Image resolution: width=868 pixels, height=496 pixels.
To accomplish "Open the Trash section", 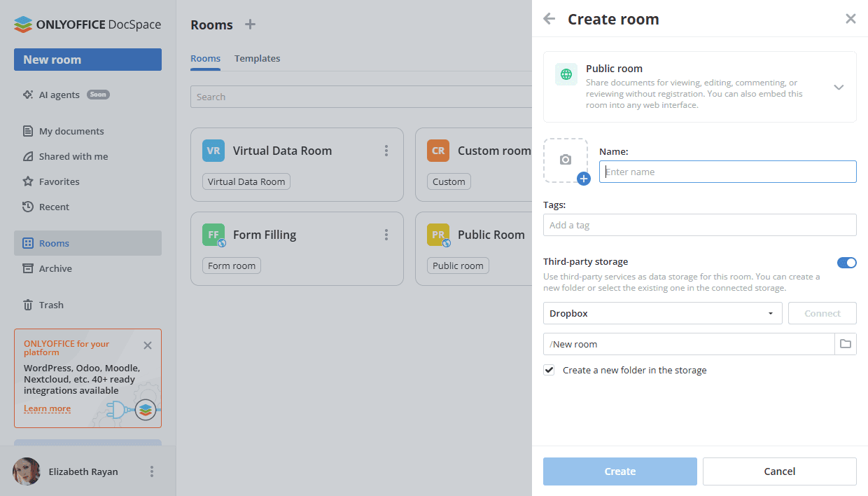I will coord(51,305).
